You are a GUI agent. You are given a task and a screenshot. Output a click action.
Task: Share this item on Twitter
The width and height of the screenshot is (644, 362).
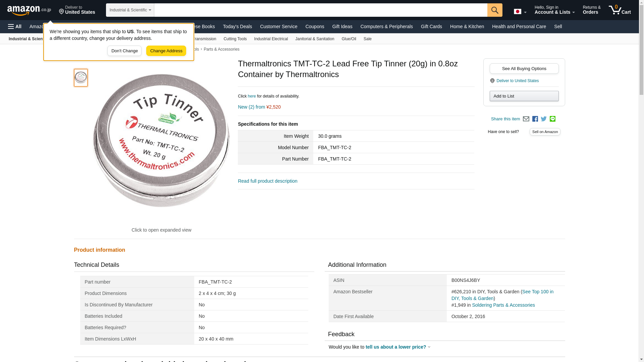[544, 119]
